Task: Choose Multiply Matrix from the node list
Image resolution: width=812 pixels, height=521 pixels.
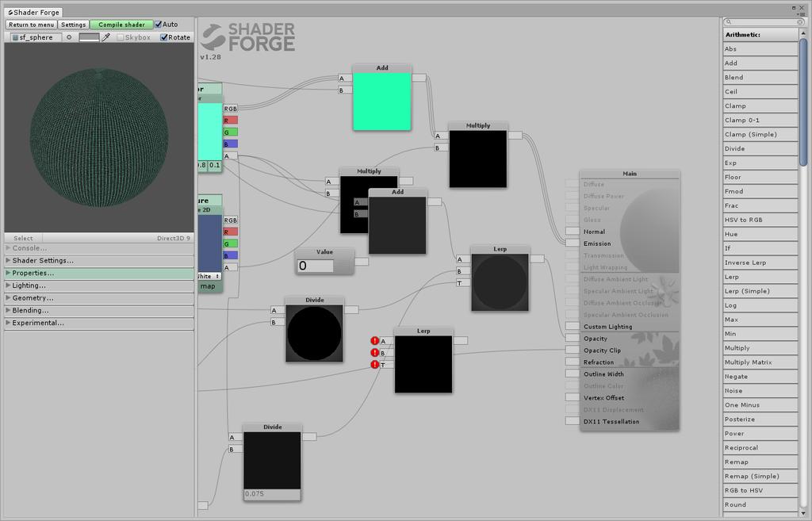Action: [760, 362]
